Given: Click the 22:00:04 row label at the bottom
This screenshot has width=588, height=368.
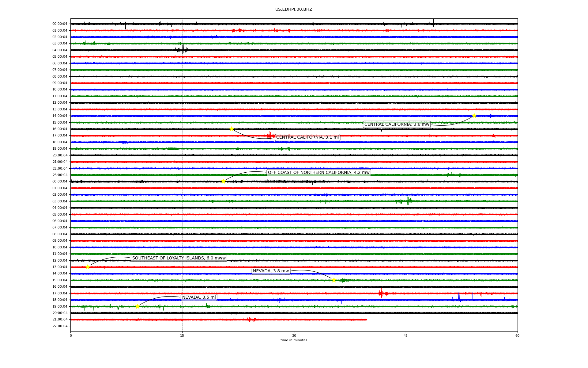Looking at the screenshot, I should point(60,326).
